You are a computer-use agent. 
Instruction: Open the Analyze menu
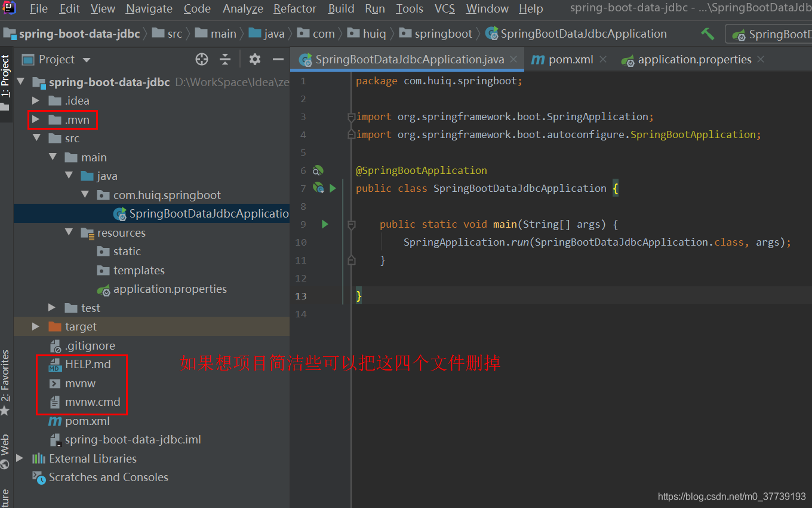[243, 8]
